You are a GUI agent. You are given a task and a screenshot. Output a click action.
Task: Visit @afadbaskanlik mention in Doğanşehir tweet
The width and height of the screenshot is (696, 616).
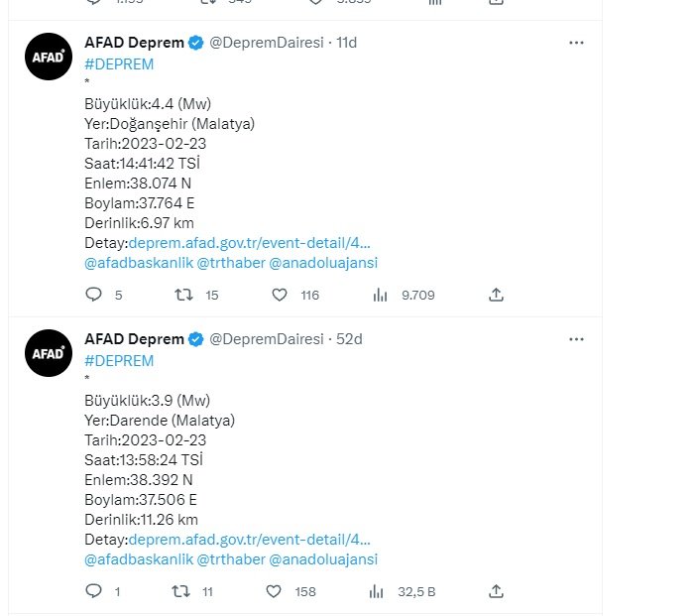click(139, 263)
